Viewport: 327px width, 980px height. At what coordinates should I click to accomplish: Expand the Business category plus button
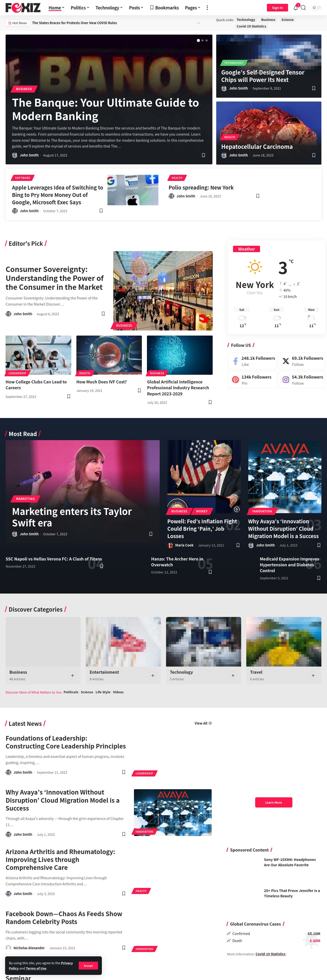(x=72, y=675)
